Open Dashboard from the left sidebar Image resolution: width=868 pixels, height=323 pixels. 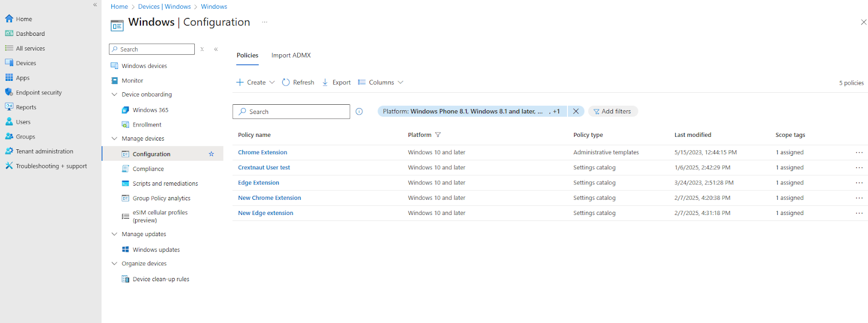30,34
